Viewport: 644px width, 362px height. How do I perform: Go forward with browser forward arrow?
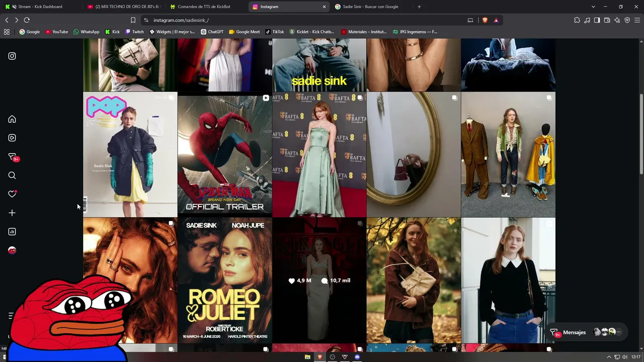click(x=17, y=20)
